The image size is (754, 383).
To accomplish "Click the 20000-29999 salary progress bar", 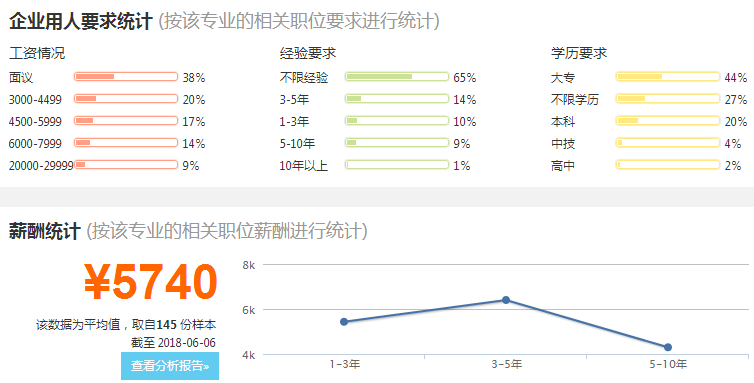I will click(x=126, y=165).
